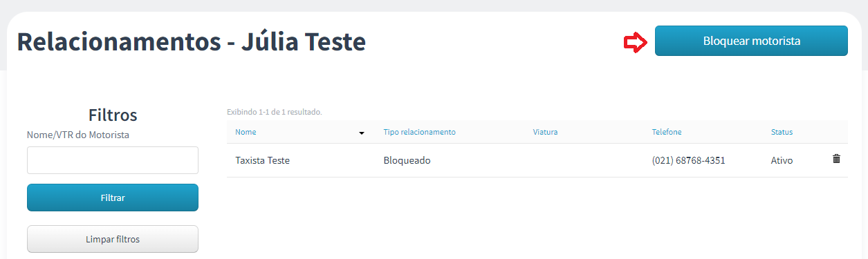Sort by the Telefone column header
This screenshot has width=868, height=259.
click(x=666, y=132)
